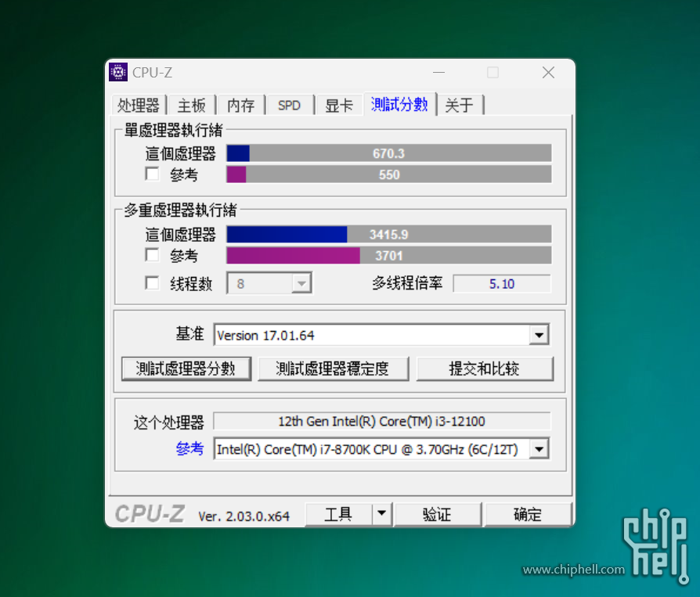Expand the 基准 version dropdown

(539, 335)
